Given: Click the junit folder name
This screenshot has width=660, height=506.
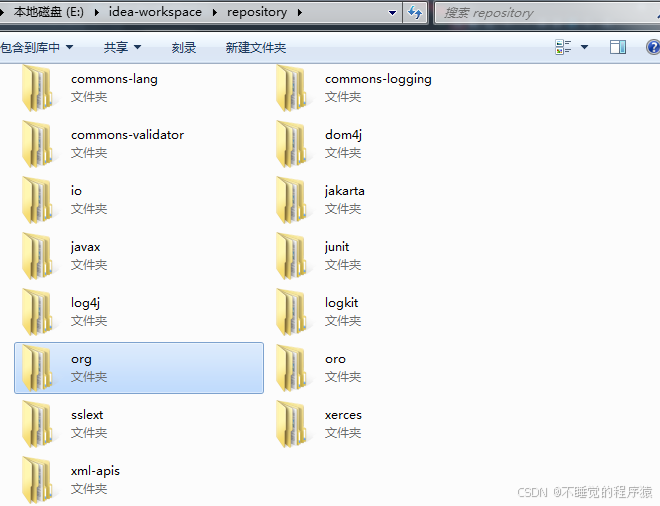Looking at the screenshot, I should (337, 247).
